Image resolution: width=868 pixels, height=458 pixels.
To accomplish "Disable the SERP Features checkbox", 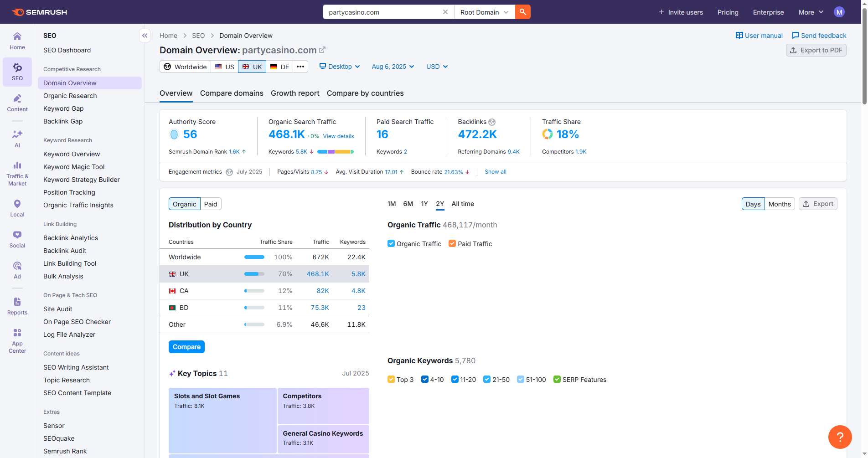I will point(557,380).
